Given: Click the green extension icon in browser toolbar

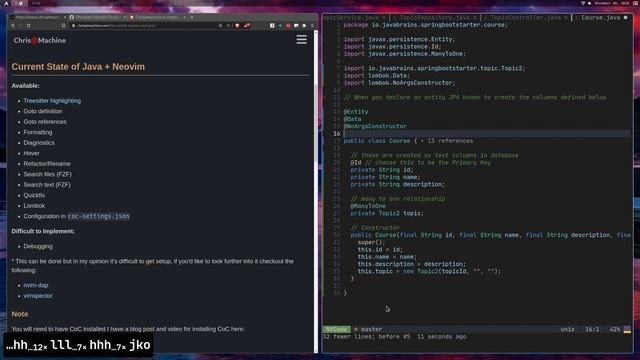Looking at the screenshot, I should click(280, 26).
